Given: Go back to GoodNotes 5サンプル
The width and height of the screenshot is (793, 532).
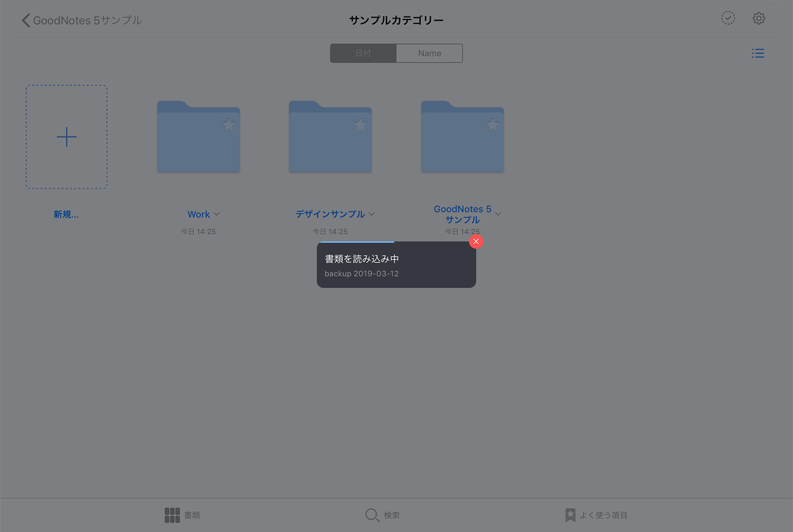Looking at the screenshot, I should tap(82, 21).
